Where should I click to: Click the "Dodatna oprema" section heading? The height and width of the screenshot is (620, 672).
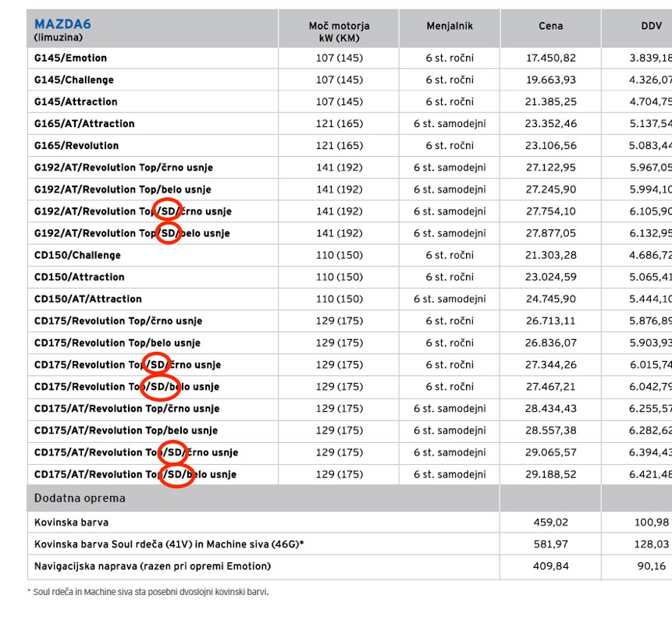pos(80,498)
